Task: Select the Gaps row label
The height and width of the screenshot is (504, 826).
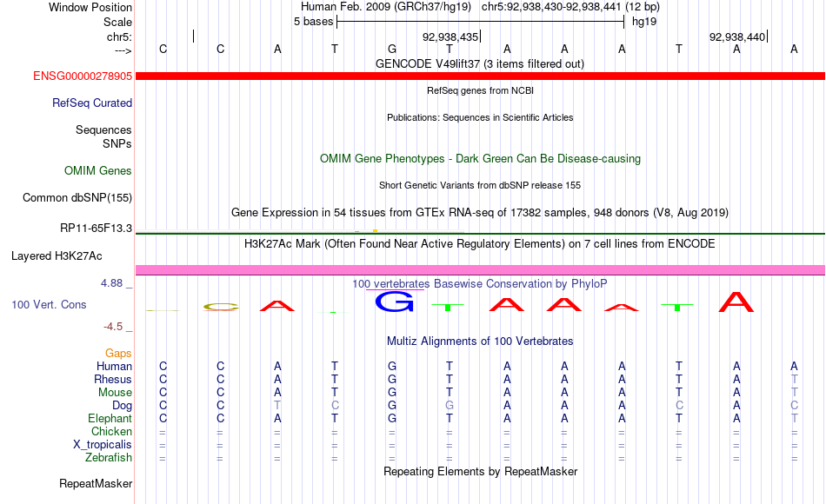Action: (118, 353)
